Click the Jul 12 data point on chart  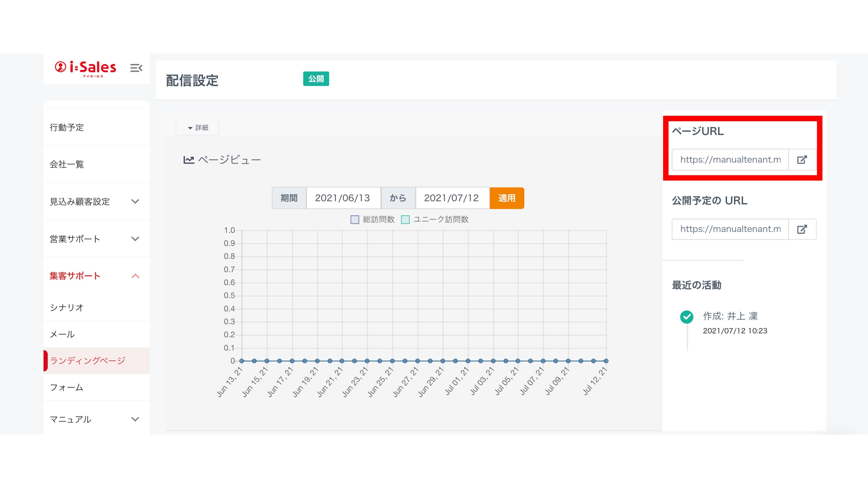(x=606, y=361)
